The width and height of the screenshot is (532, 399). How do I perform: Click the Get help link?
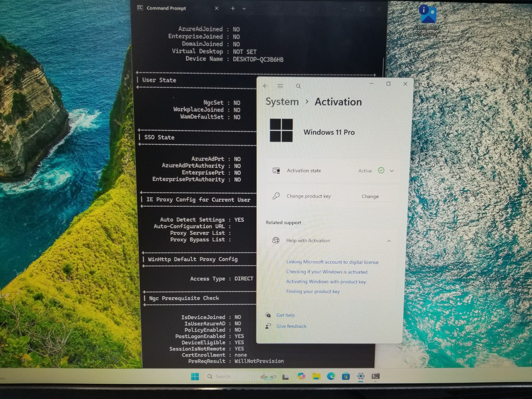click(x=286, y=315)
